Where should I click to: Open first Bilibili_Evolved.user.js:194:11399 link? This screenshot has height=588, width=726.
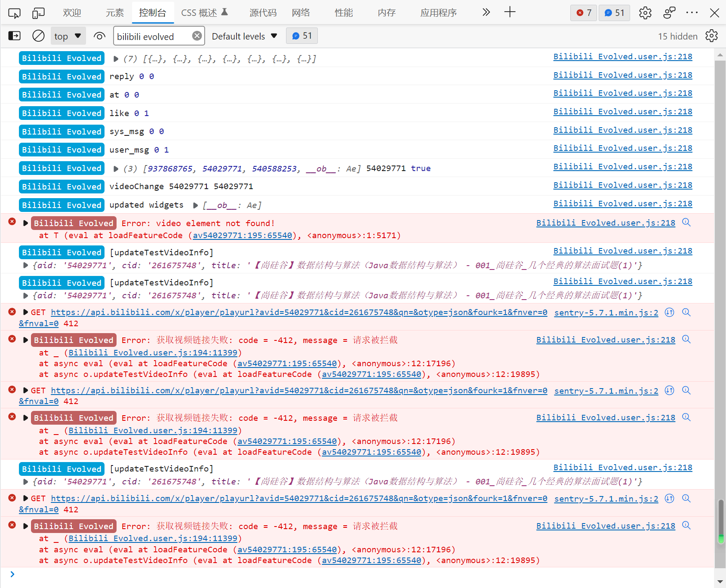pyautogui.click(x=153, y=352)
